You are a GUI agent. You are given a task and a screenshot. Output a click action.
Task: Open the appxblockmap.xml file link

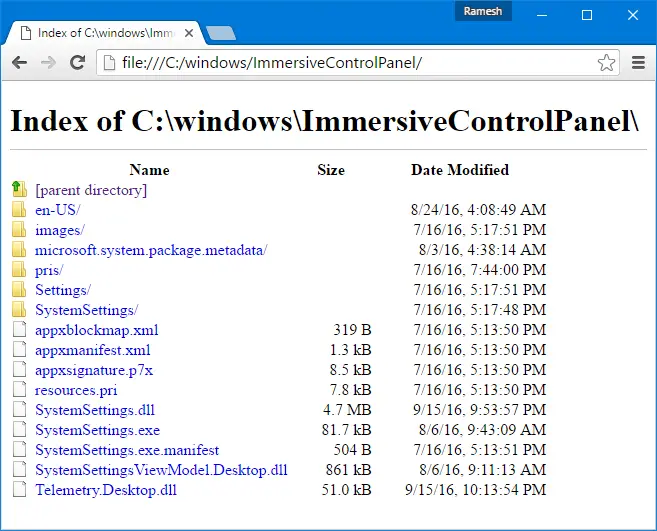pos(97,330)
